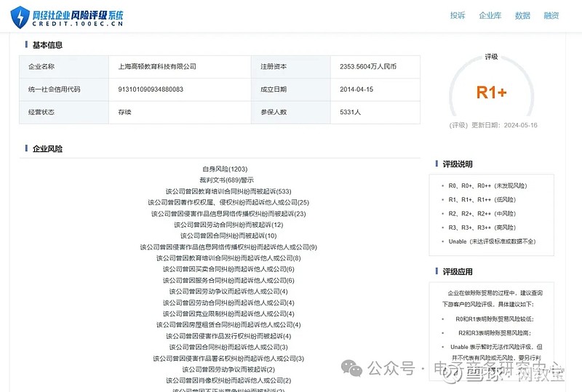The height and width of the screenshot is (392, 582).
Task: Open the 投诉 navigation item
Action: pos(458,15)
